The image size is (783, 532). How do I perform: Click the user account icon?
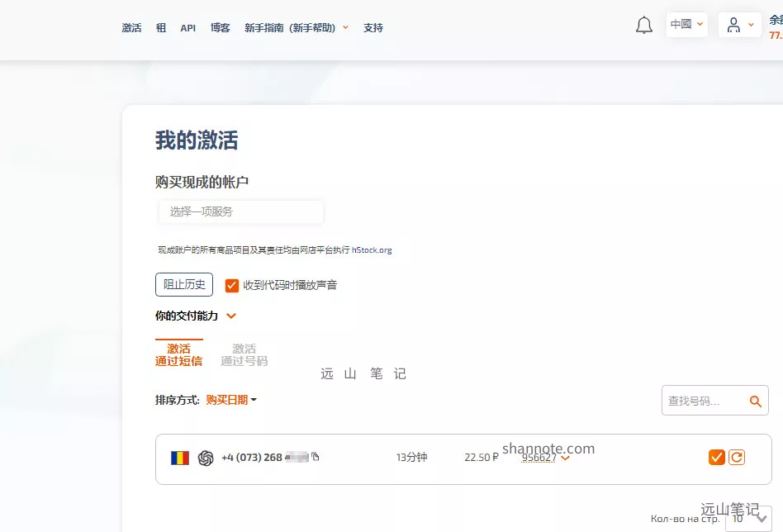[x=733, y=26]
